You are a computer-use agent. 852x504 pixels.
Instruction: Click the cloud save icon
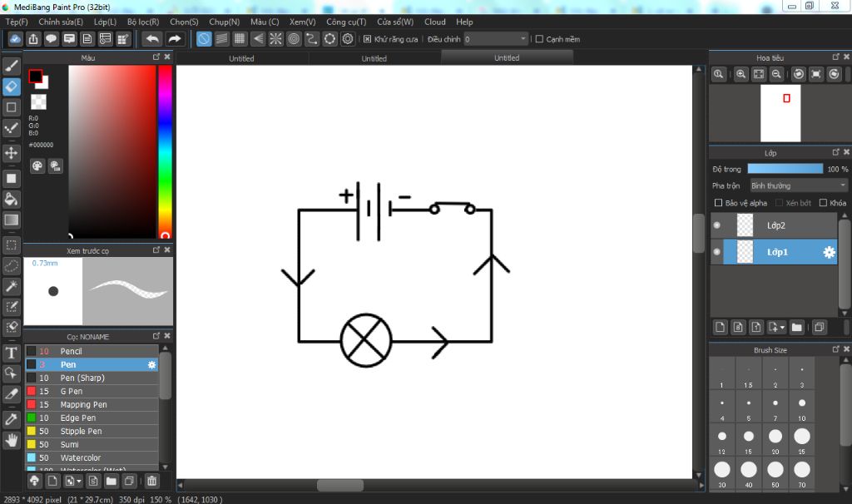[x=15, y=39]
